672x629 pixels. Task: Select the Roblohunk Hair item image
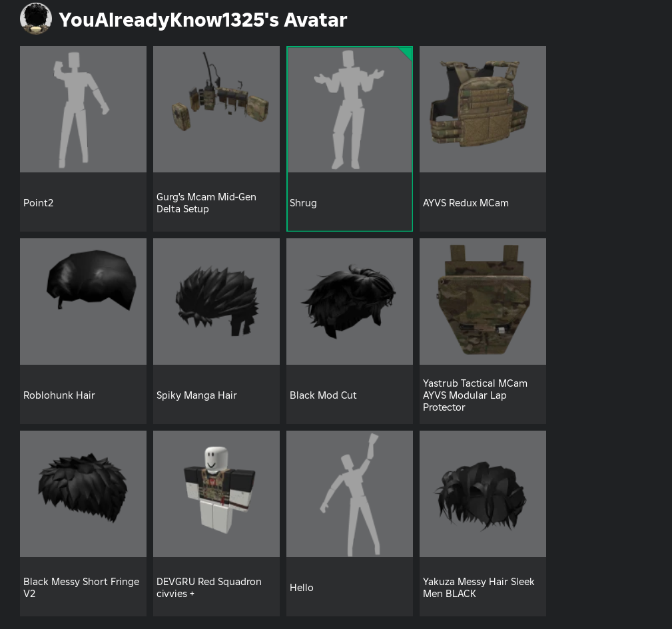83,302
